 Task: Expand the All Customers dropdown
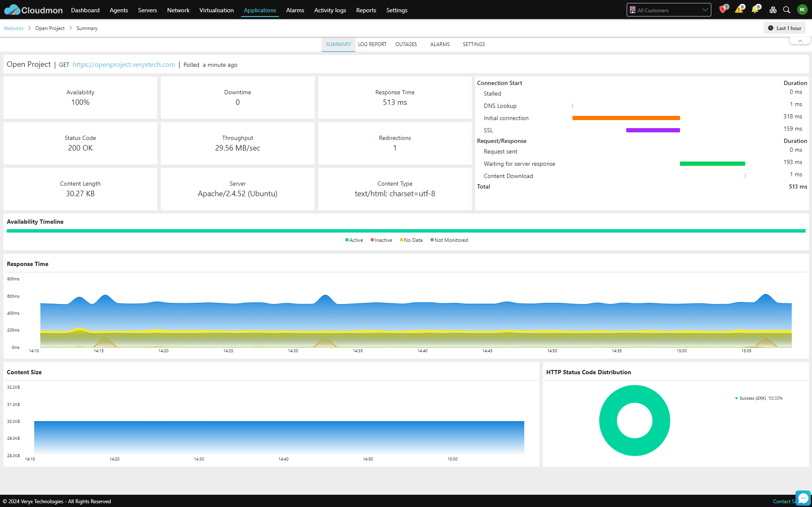point(669,10)
